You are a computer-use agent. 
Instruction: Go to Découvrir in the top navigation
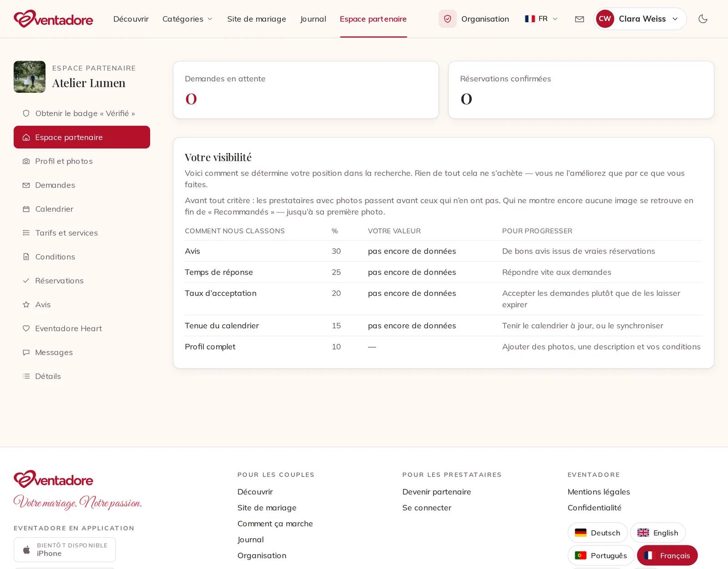point(131,19)
